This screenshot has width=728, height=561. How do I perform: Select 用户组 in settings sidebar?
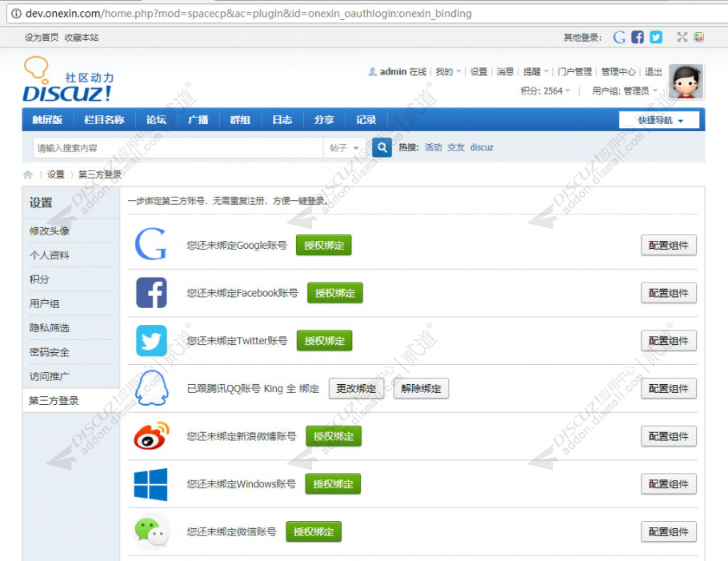[x=45, y=304]
